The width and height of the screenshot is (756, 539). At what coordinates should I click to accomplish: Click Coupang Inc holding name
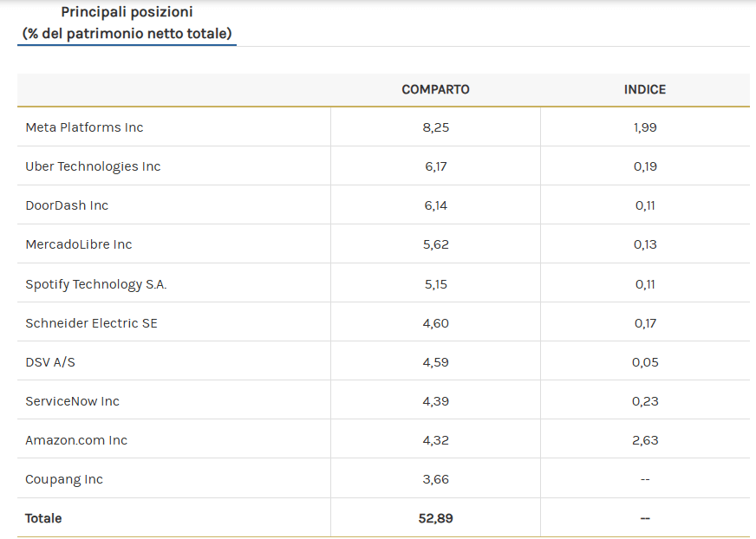(x=64, y=479)
